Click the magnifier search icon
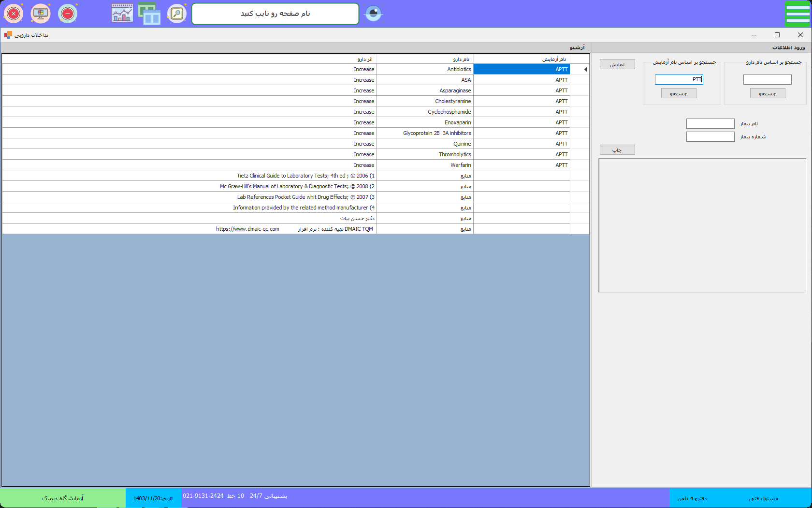This screenshot has width=812, height=508. coord(177,14)
